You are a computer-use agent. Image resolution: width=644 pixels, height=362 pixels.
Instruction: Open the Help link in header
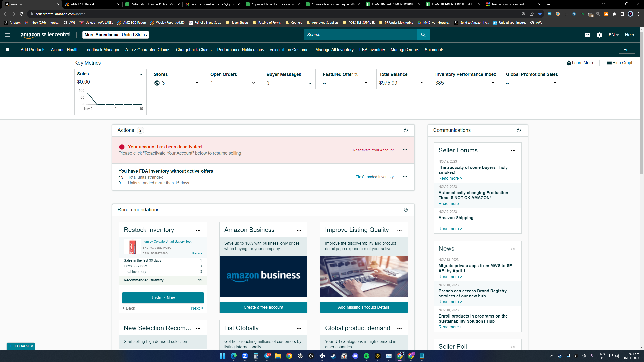coord(629,35)
